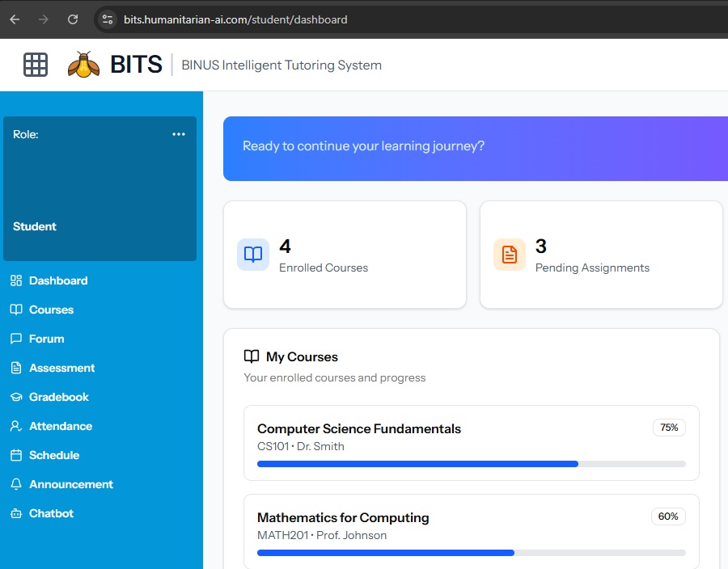
Task: Click the Gradebook graduation cap icon
Action: pyautogui.click(x=15, y=398)
